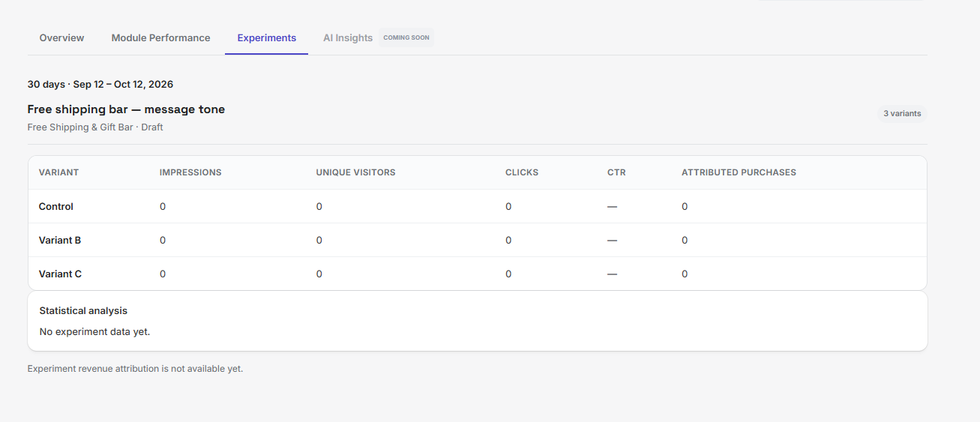Click CTR dash in Control row

point(612,206)
